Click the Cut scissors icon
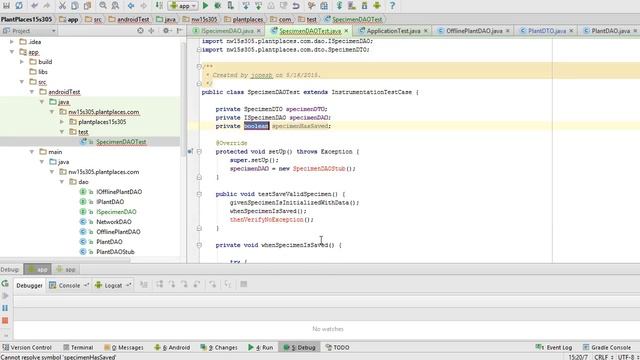Image resolution: width=640 pixels, height=360 pixels. click(x=62, y=5)
